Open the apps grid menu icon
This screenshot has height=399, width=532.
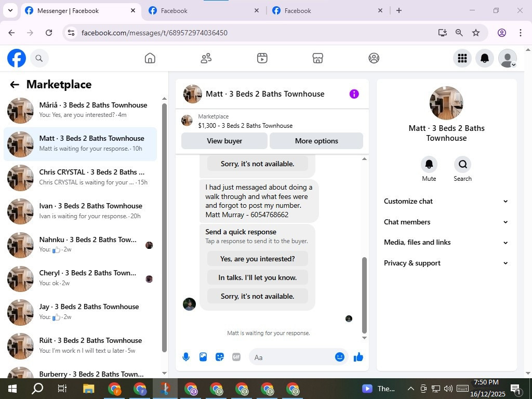(x=462, y=58)
